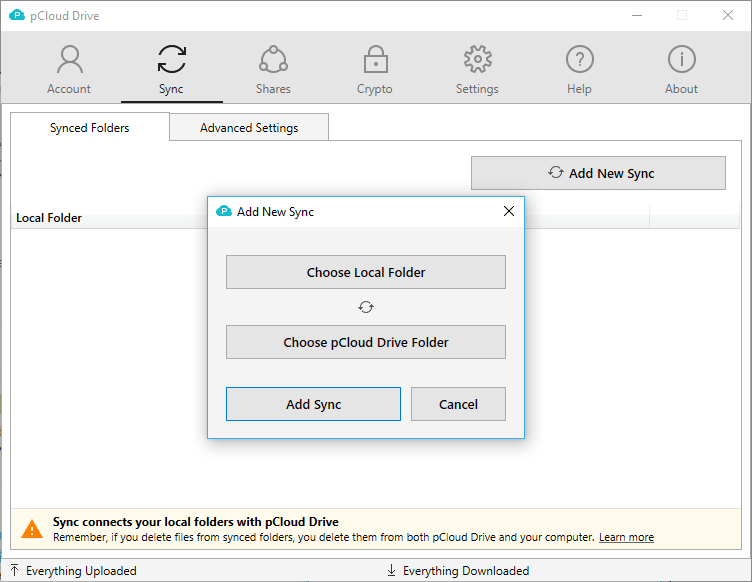Follow the Learn more link
Screen dimensions: 752x582
[x=626, y=537]
